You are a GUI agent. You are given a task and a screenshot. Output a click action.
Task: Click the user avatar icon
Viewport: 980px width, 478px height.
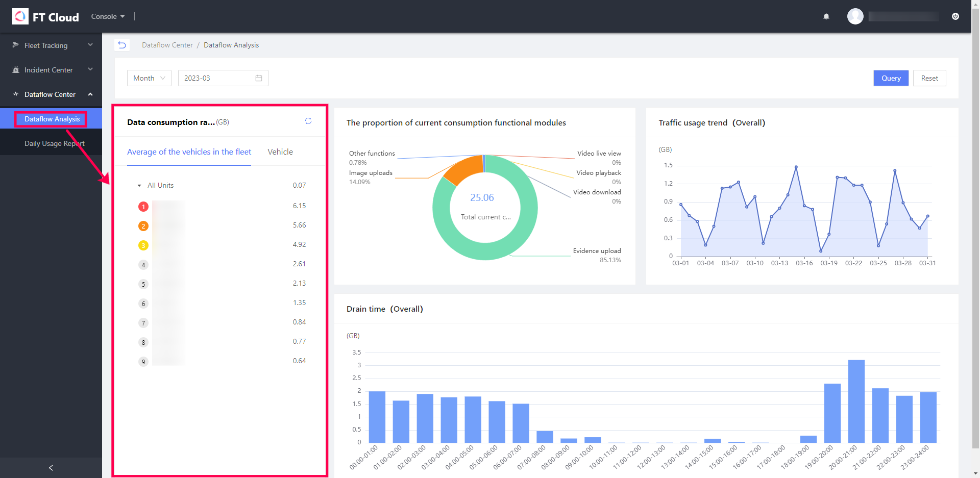pos(855,16)
